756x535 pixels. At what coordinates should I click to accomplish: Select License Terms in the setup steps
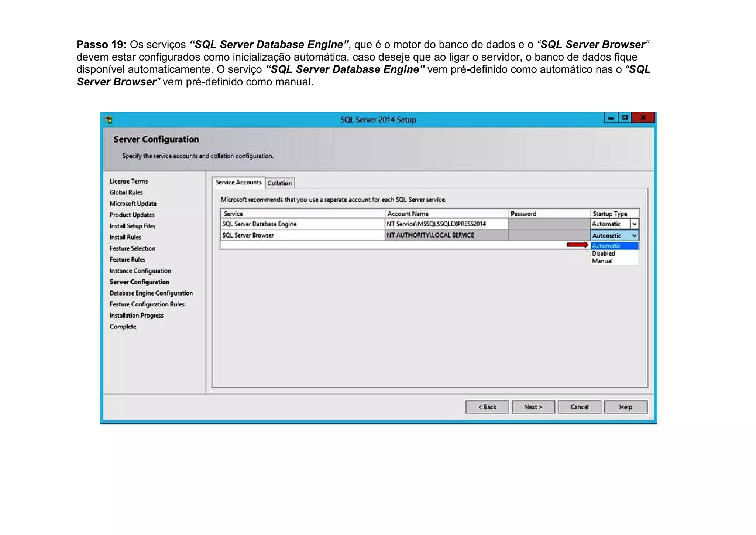pos(128,181)
